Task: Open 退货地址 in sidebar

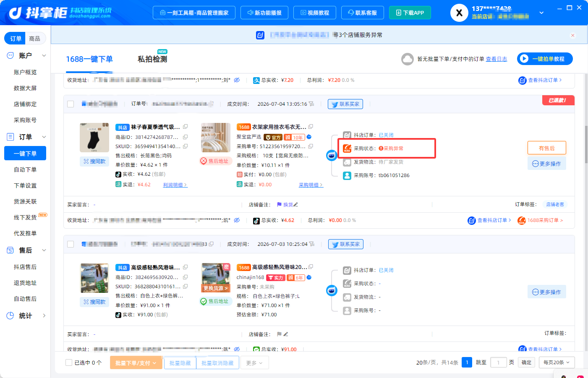Action: coord(25,283)
